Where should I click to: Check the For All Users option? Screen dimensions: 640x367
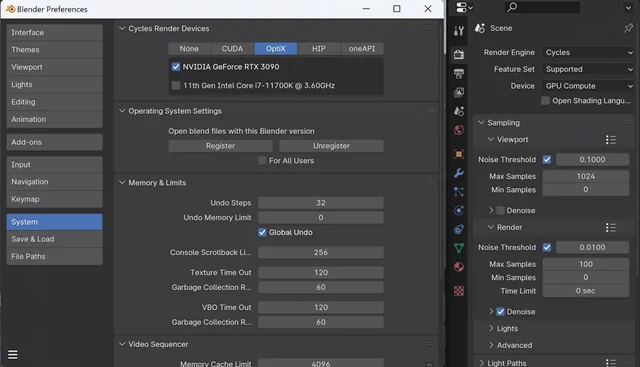[x=262, y=160]
